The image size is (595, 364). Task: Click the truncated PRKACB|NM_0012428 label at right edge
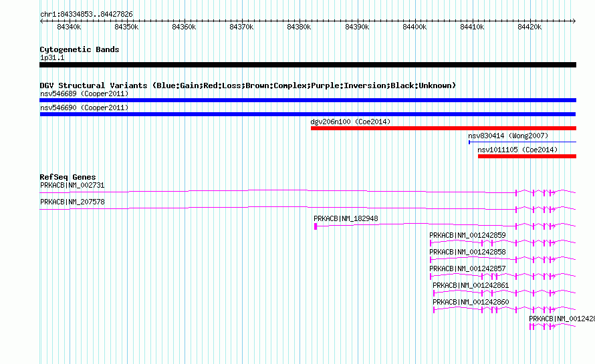[562, 319]
